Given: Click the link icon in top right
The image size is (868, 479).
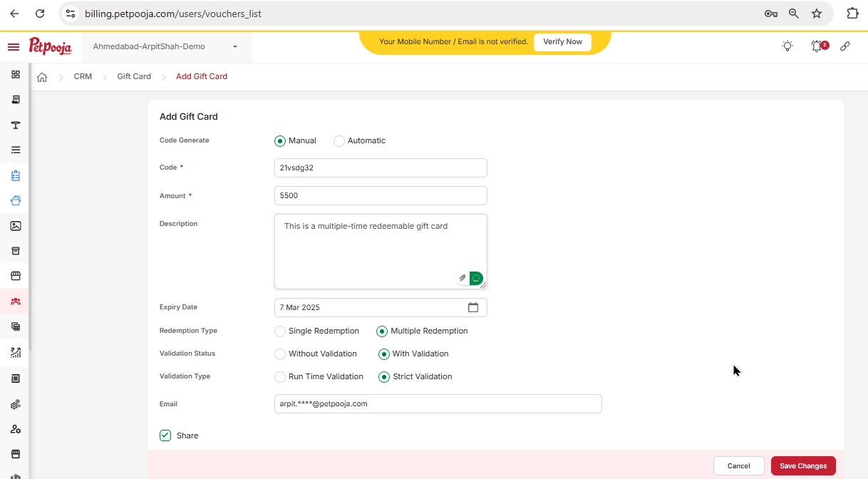Looking at the screenshot, I should pos(845,46).
